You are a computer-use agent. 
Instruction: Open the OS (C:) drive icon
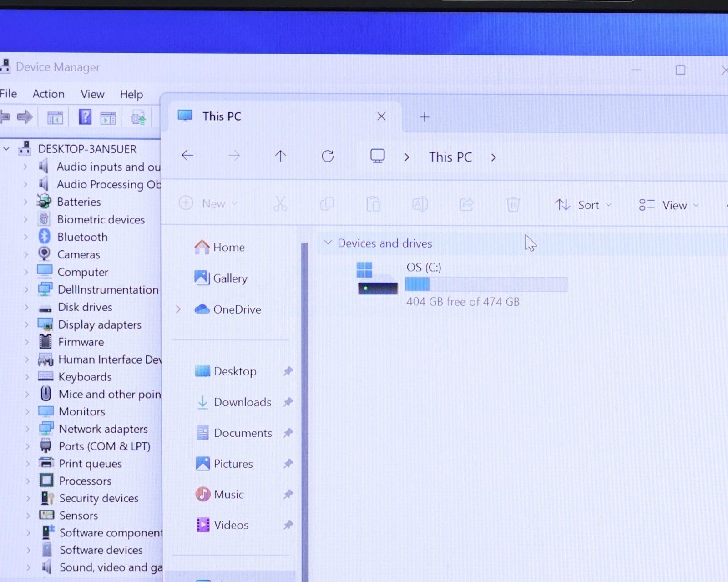(x=377, y=278)
